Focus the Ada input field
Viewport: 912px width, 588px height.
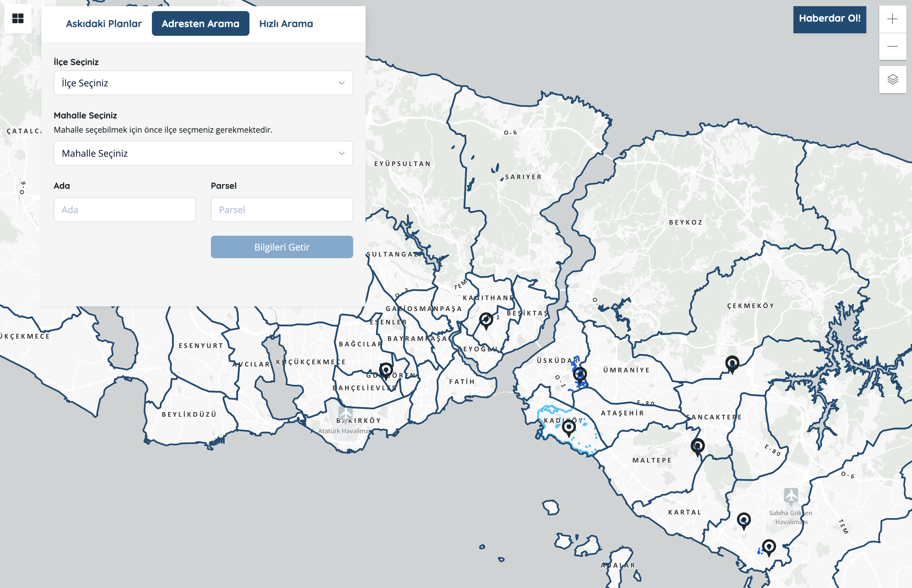[x=124, y=209]
